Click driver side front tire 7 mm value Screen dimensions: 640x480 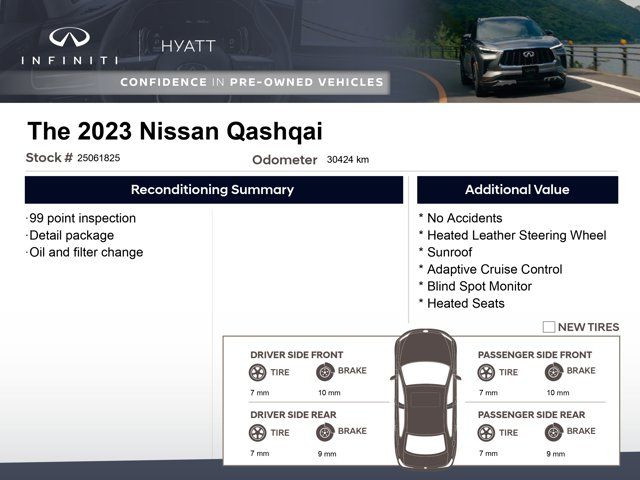click(260, 393)
